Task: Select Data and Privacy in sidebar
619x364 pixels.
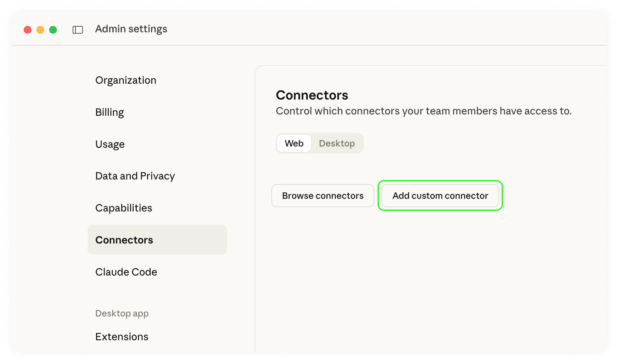Action: [135, 176]
